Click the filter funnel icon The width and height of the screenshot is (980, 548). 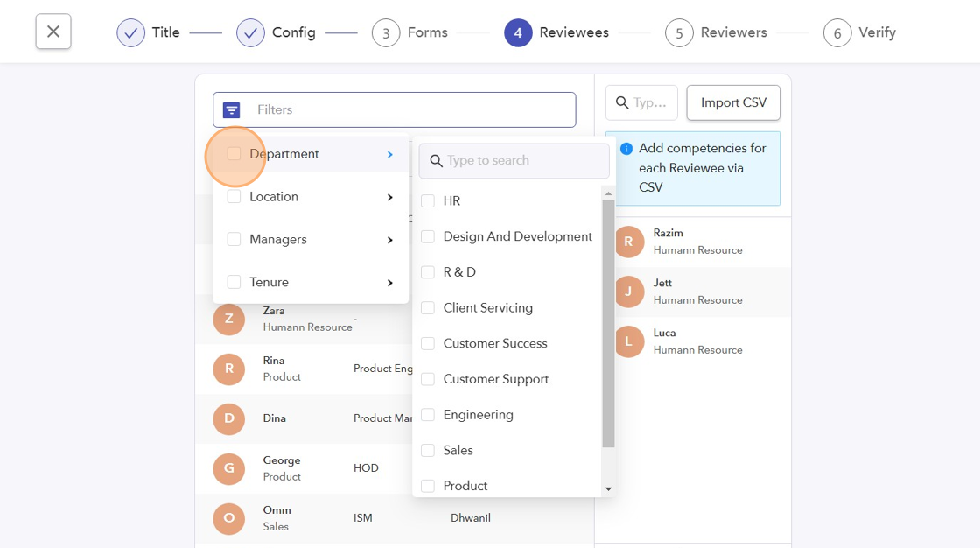pos(231,109)
